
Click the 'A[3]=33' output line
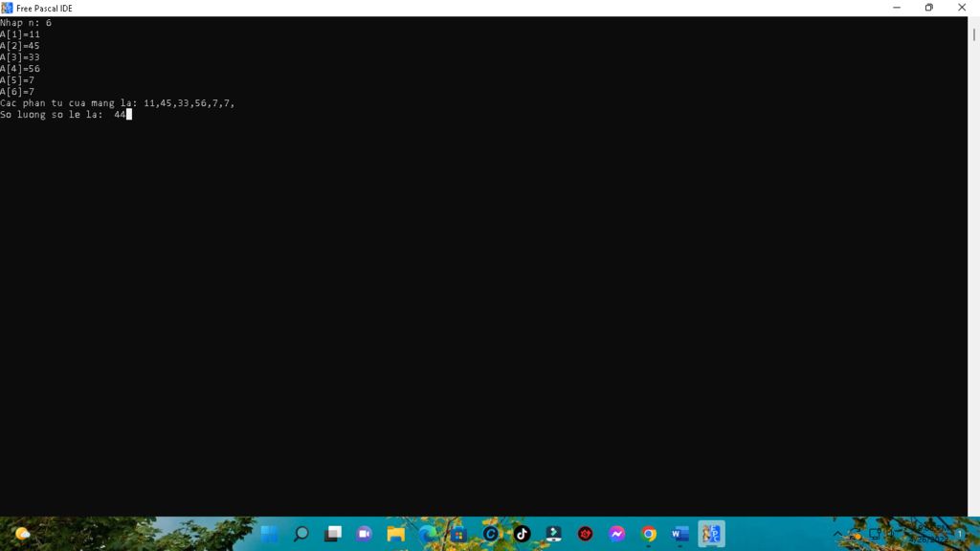20,56
